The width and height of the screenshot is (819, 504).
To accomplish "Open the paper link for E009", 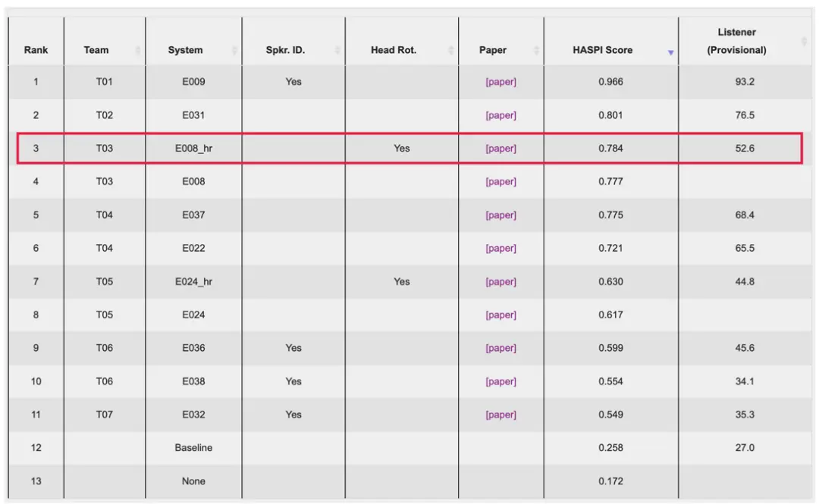I will [x=500, y=82].
